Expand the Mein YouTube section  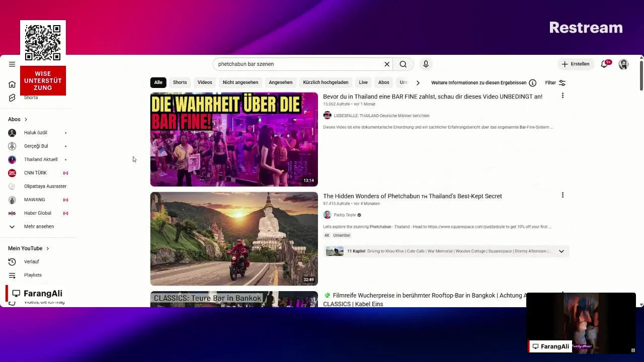click(29, 248)
